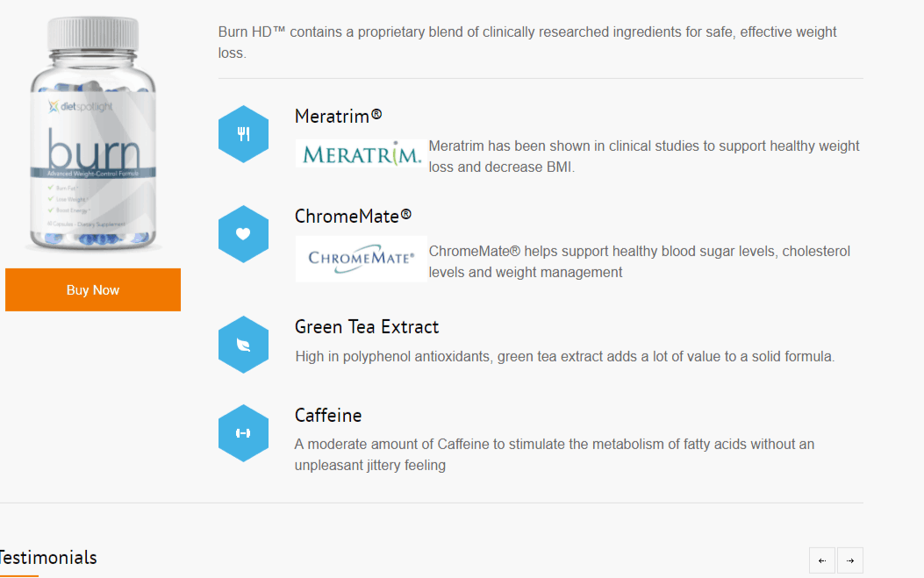Go to previous testimonial with left arrow

point(822,560)
